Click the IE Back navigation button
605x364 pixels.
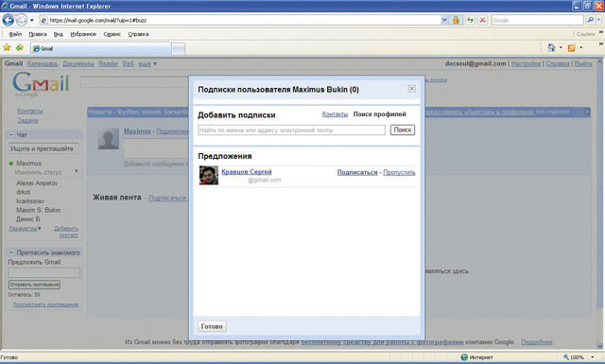9,20
